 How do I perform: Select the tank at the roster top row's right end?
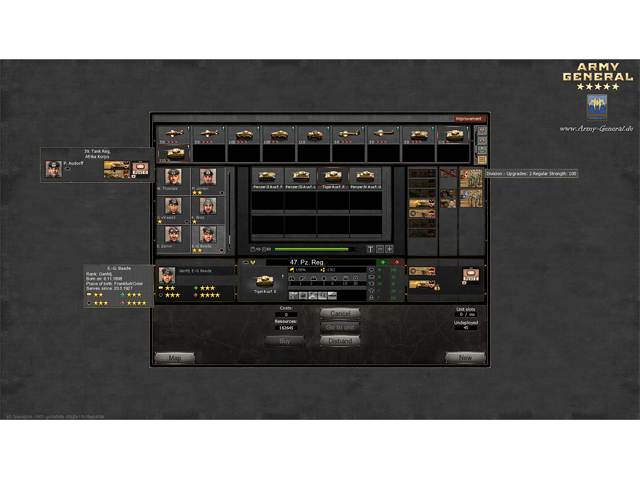coord(453,134)
